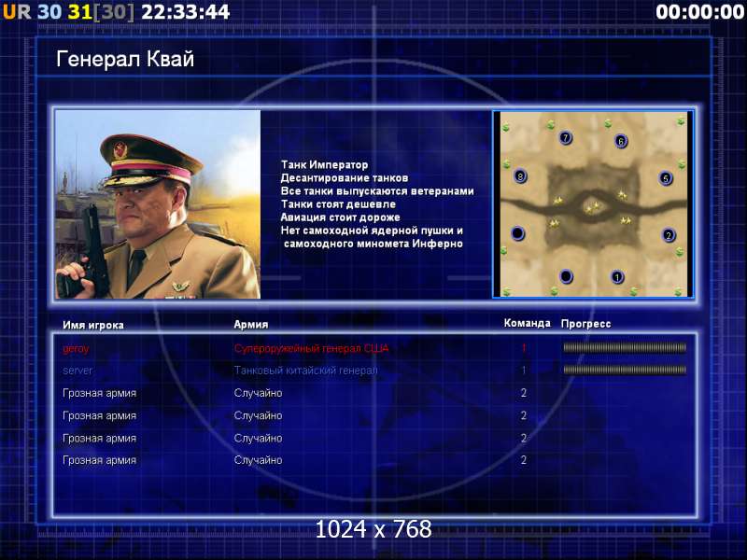The image size is (747, 560).
Task: Click General Kwai's portrait image
Action: [x=158, y=204]
